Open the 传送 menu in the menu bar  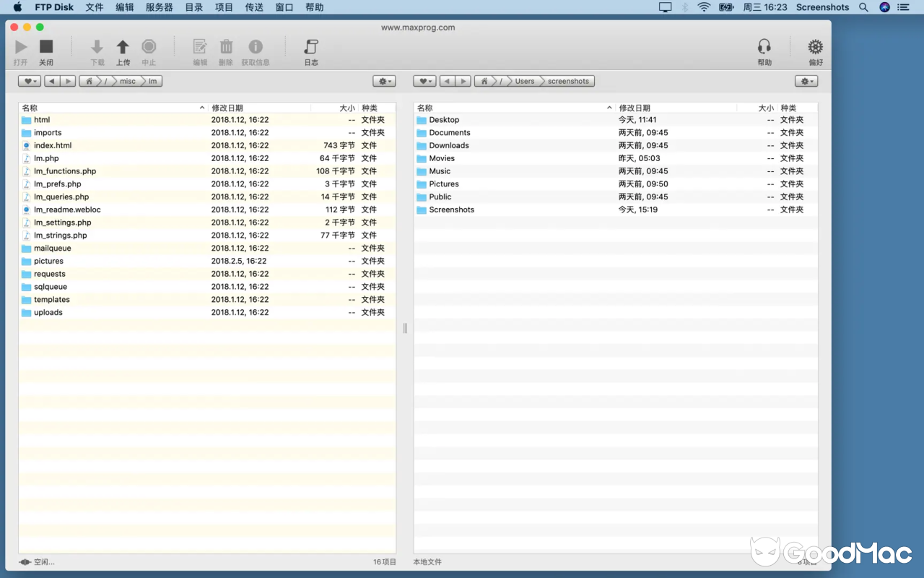(x=253, y=7)
